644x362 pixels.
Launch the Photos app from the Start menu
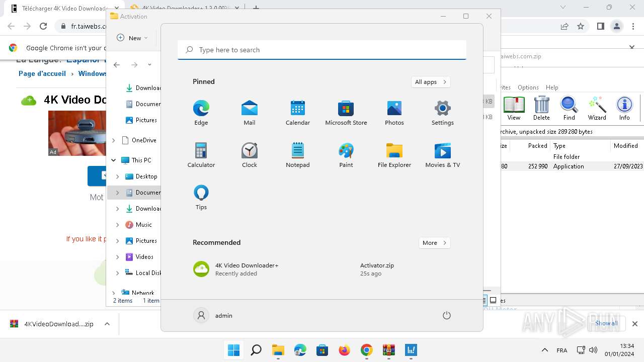(x=394, y=113)
